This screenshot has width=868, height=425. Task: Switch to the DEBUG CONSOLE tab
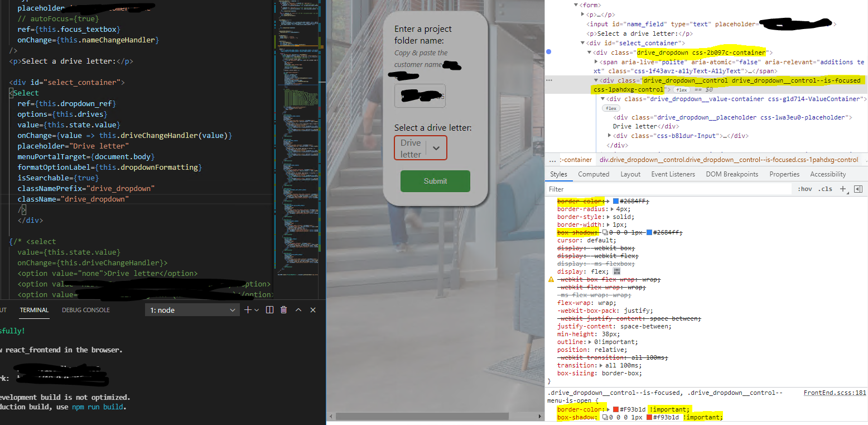pyautogui.click(x=85, y=309)
